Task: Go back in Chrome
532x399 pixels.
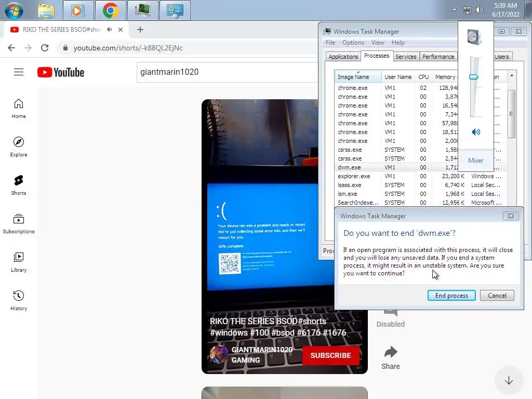Action: click(11, 48)
